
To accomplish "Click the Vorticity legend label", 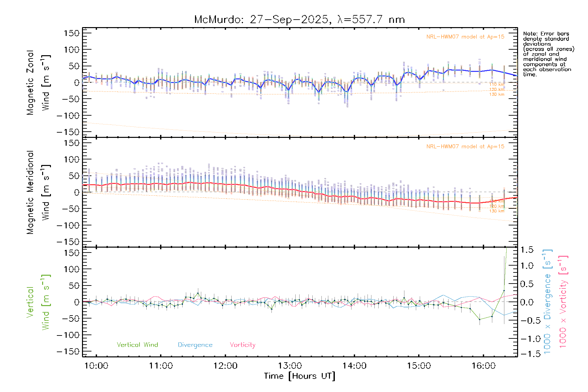I will point(242,345).
